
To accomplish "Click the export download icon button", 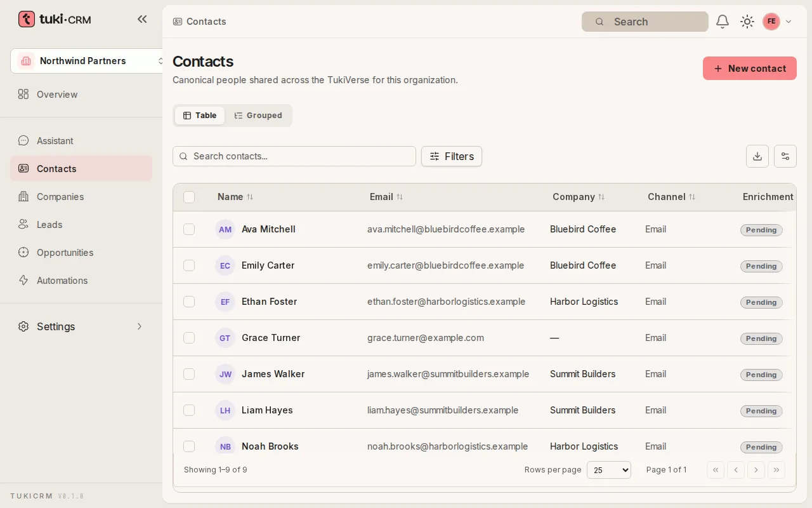I will point(757,156).
